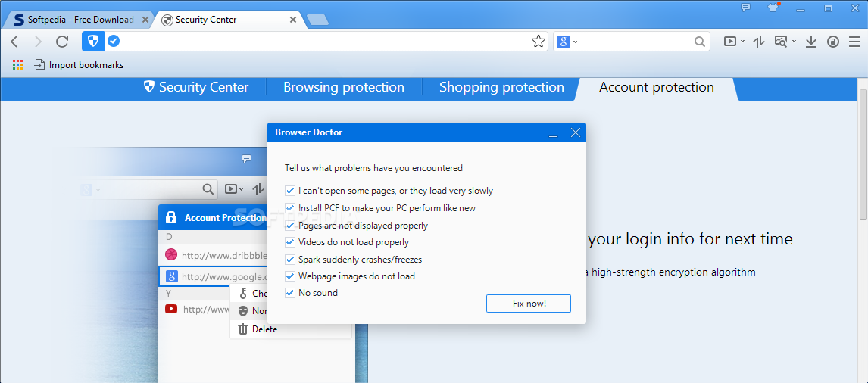Reload the current page
Image resolution: width=868 pixels, height=383 pixels.
coord(62,42)
